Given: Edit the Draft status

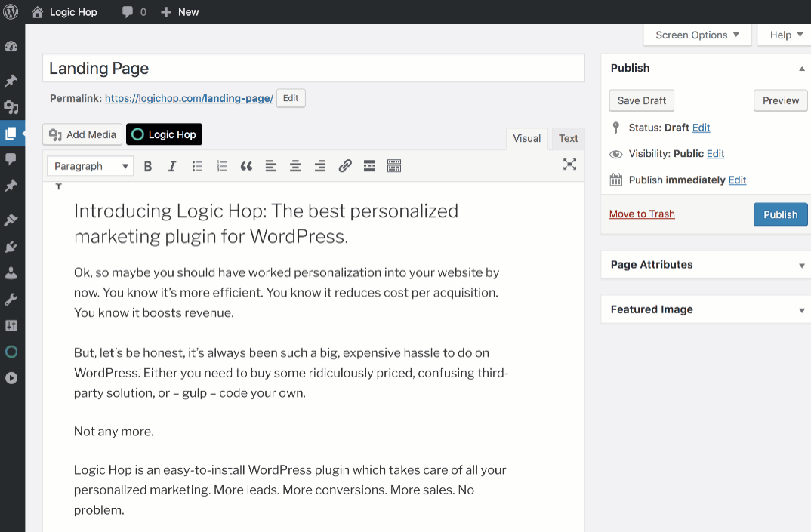Looking at the screenshot, I should pyautogui.click(x=701, y=128).
